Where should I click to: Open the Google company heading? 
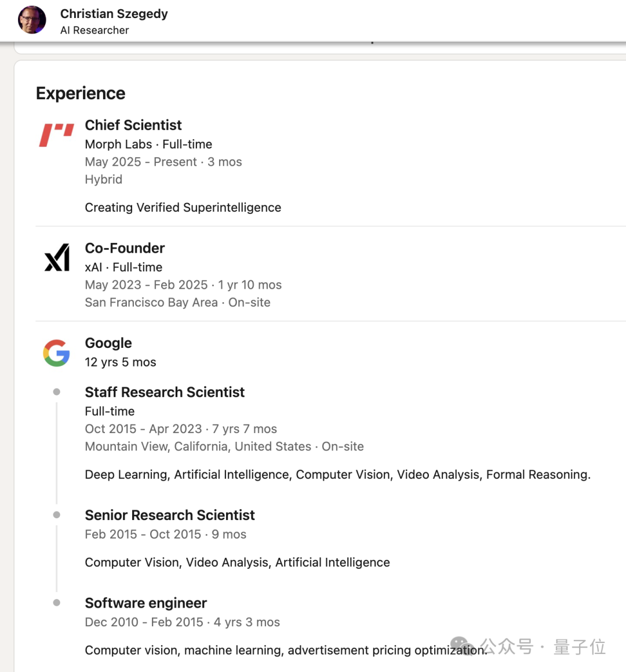point(108,343)
